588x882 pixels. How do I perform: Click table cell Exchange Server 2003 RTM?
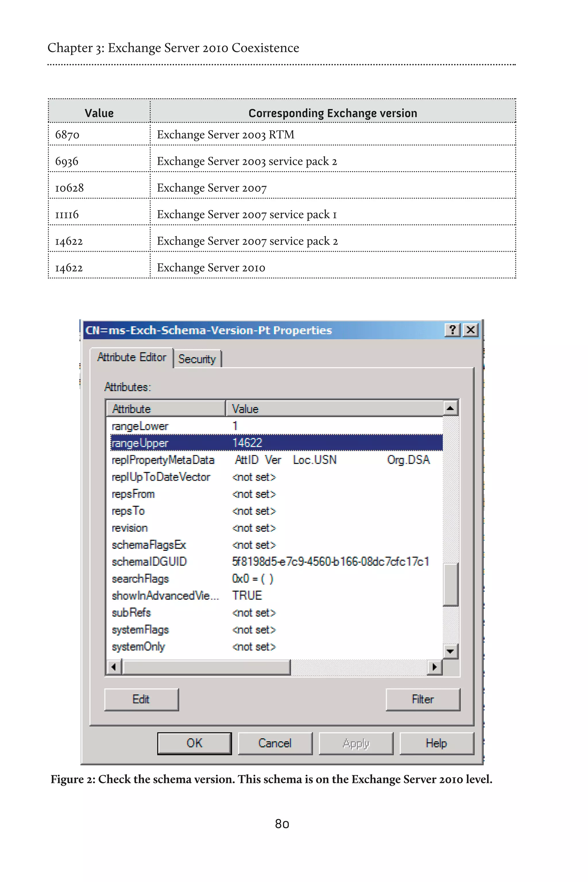[333, 134]
